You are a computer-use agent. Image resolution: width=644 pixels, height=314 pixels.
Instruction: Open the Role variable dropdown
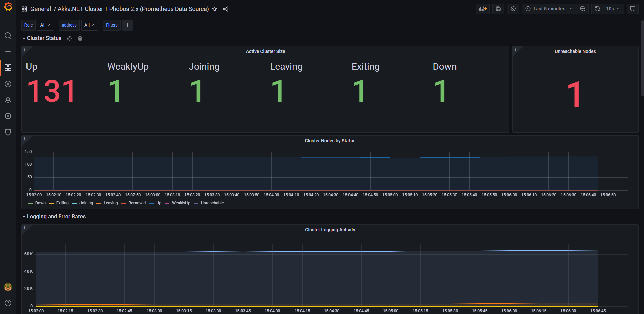pos(45,25)
